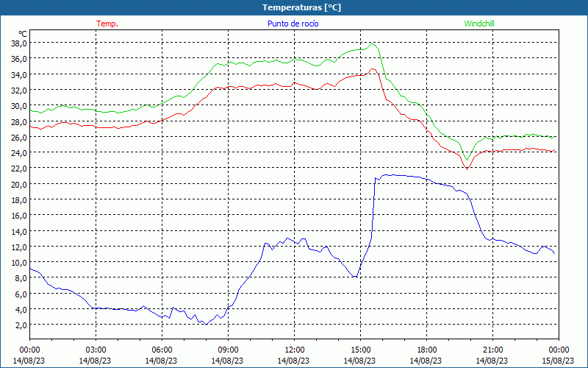Click the 15:00 time axis label

tap(360, 350)
